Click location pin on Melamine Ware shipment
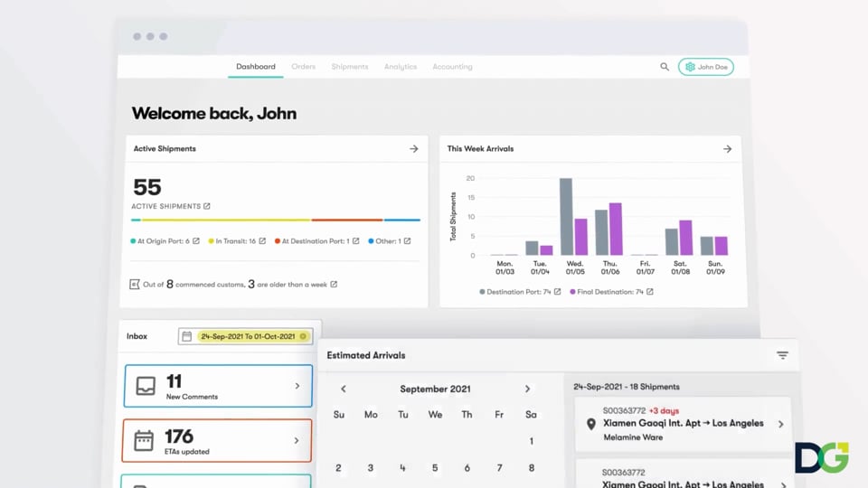868x488 pixels. 591,424
